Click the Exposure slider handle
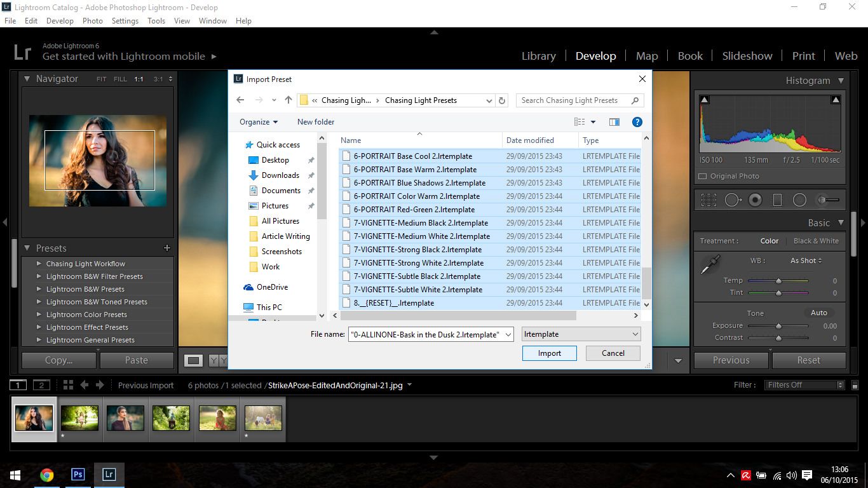This screenshot has width=868, height=488. click(778, 325)
